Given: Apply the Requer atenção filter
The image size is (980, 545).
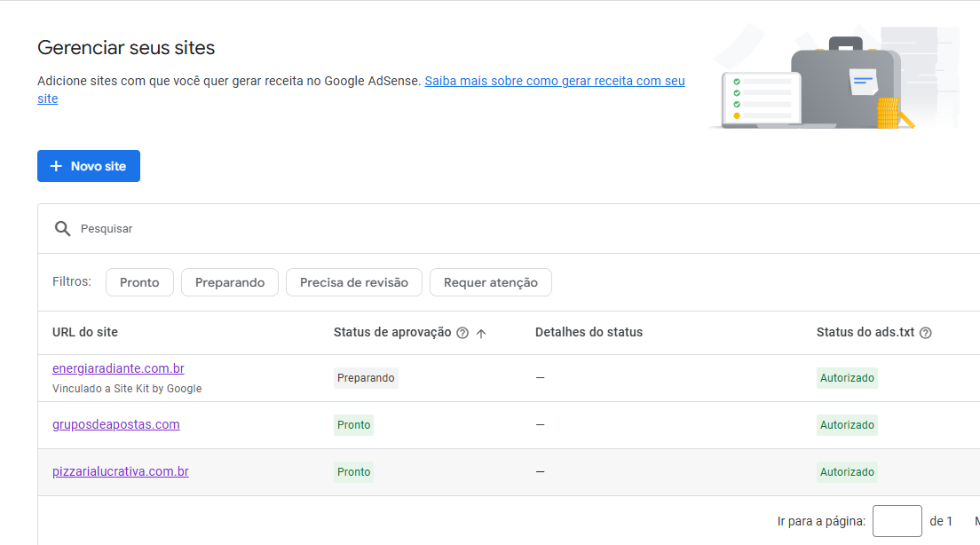Looking at the screenshot, I should pyautogui.click(x=491, y=282).
